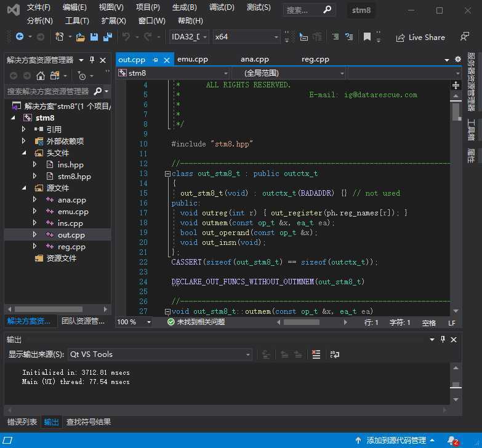The width and height of the screenshot is (482, 448).
Task: Switch to the ana.cpp editor tab
Action: (254, 59)
